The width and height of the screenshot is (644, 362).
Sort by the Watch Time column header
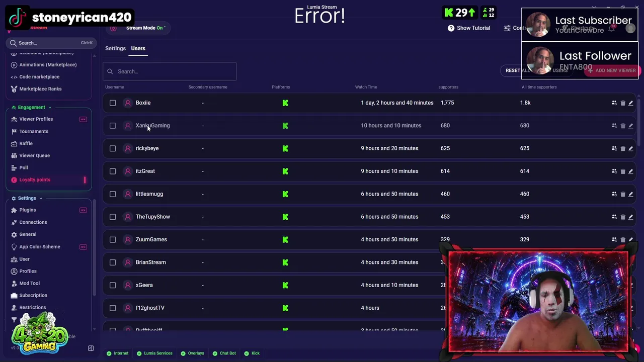(366, 87)
